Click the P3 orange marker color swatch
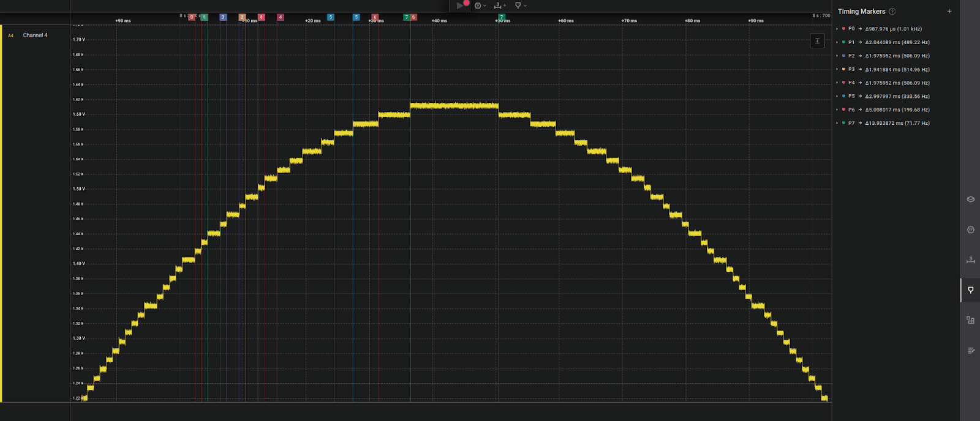The height and width of the screenshot is (421, 980). point(843,69)
